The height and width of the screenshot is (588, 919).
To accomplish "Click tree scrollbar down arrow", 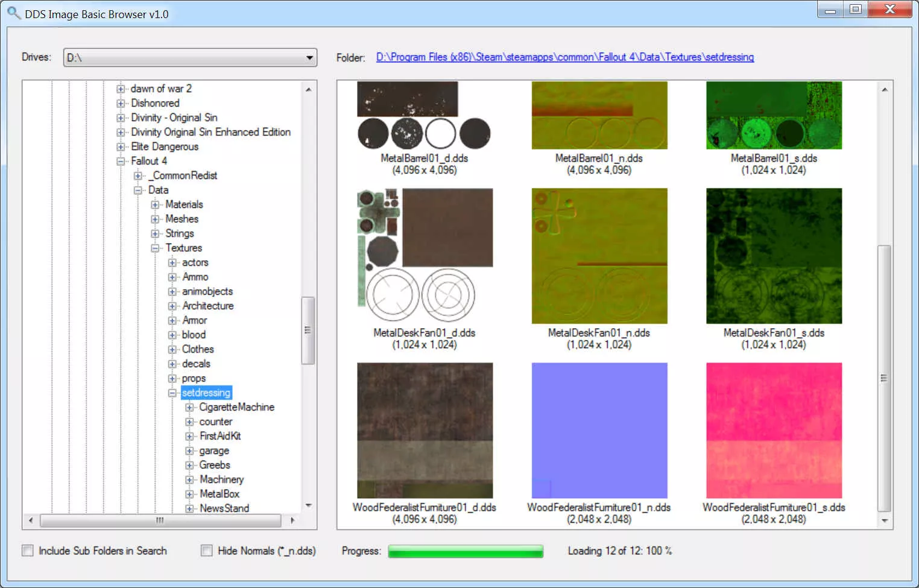I will click(308, 505).
